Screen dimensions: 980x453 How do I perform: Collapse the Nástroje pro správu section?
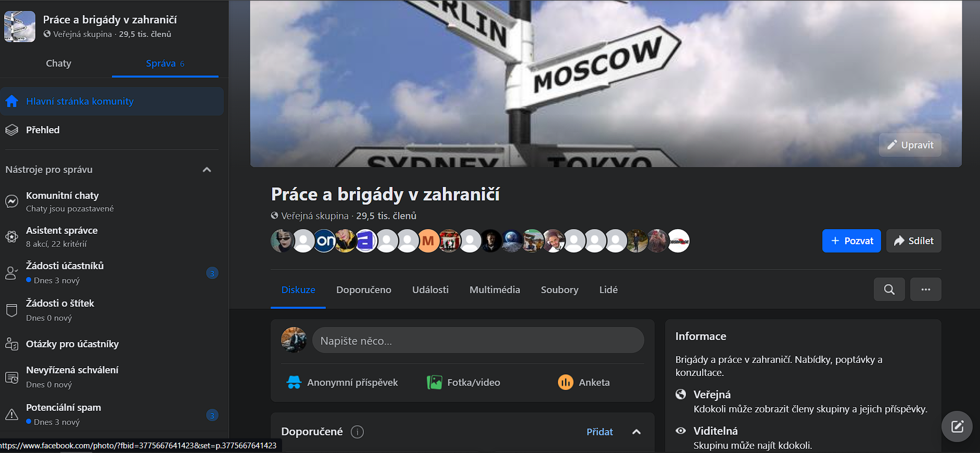click(207, 170)
